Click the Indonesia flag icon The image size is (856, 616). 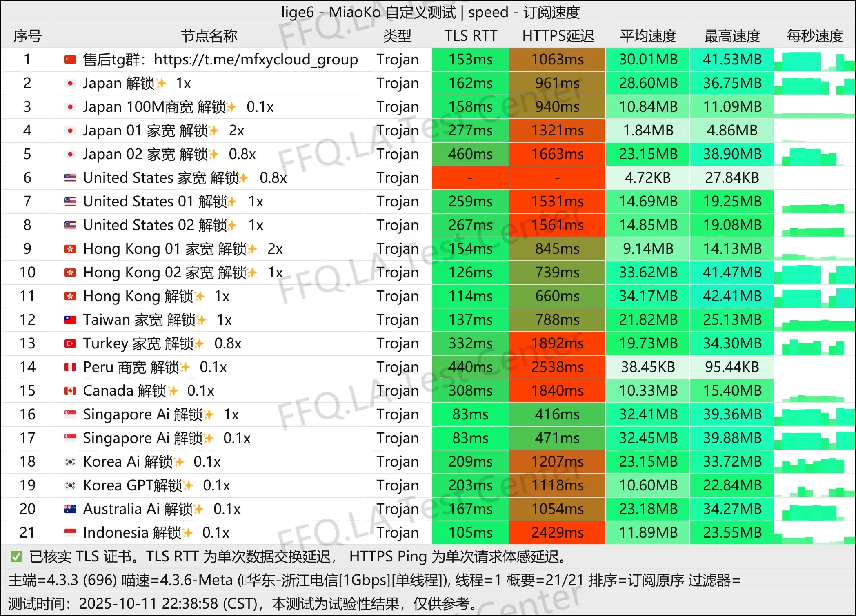click(70, 533)
